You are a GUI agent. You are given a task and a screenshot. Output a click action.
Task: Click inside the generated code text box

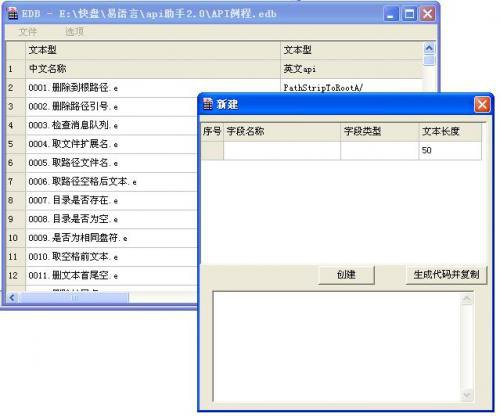tap(337, 347)
